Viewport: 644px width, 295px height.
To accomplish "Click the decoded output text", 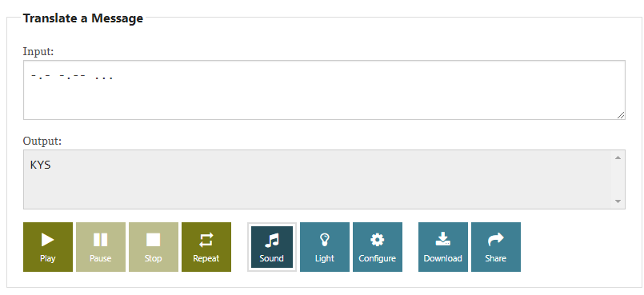I will [x=40, y=165].
